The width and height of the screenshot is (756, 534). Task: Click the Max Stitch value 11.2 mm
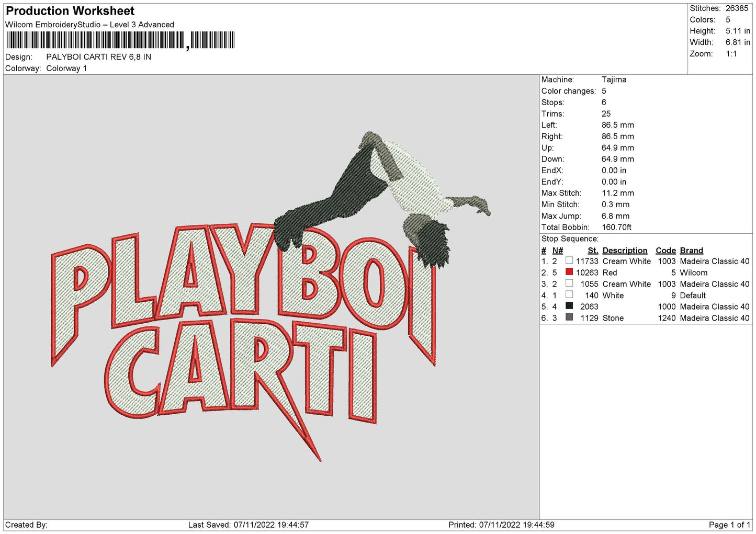(x=617, y=193)
